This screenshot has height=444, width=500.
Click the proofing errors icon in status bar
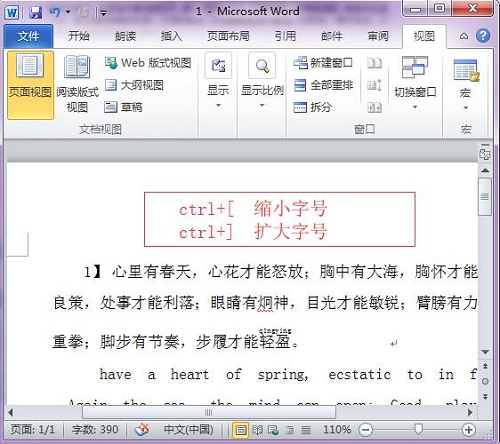click(x=141, y=430)
